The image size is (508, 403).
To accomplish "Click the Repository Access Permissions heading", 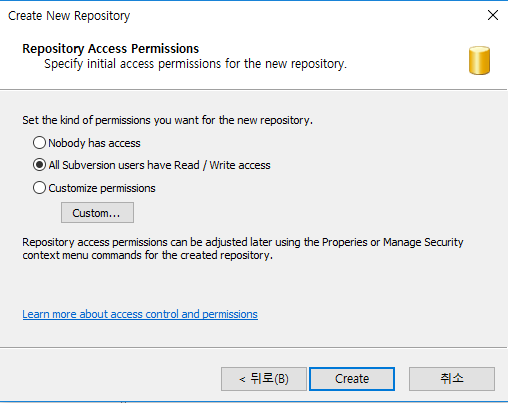I will [x=111, y=49].
